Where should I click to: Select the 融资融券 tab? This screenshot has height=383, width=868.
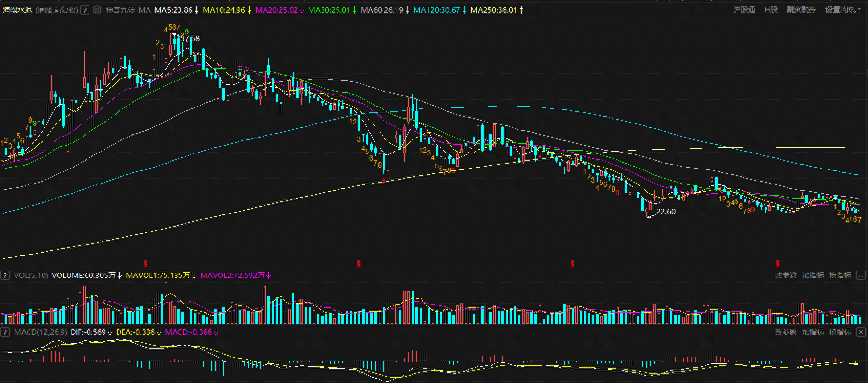[801, 10]
